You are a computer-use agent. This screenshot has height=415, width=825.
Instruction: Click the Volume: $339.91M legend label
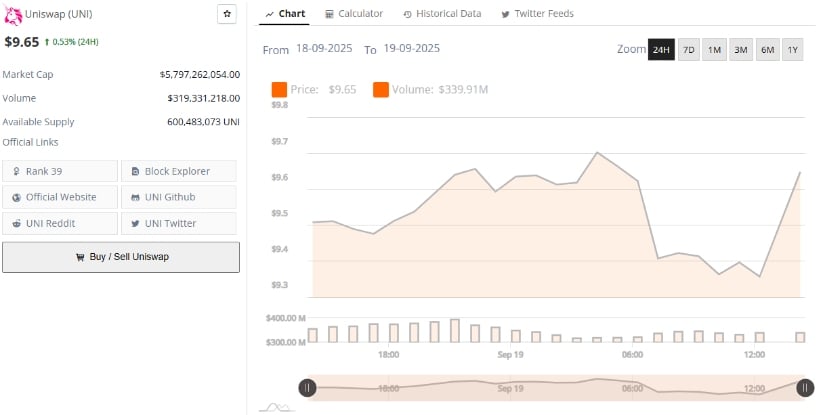[x=440, y=89]
